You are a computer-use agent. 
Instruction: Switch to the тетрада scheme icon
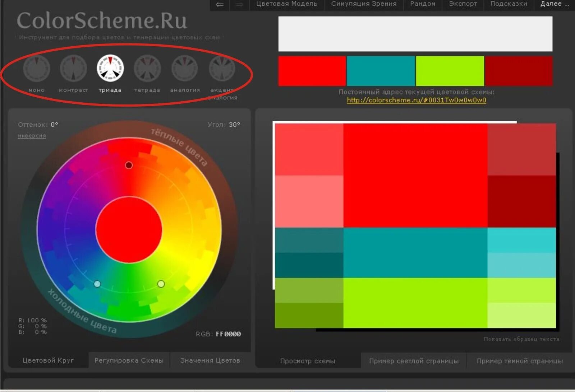coord(147,68)
